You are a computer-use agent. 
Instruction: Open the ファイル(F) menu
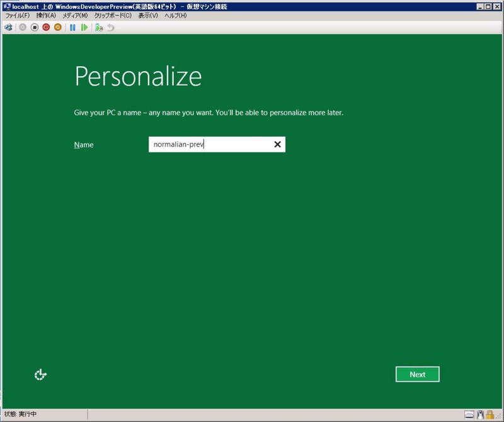click(18, 15)
